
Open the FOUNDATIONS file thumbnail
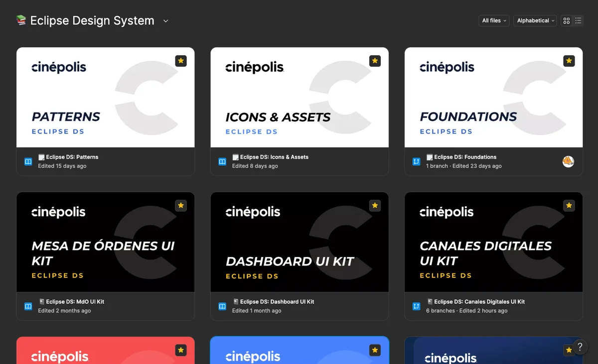point(494,98)
